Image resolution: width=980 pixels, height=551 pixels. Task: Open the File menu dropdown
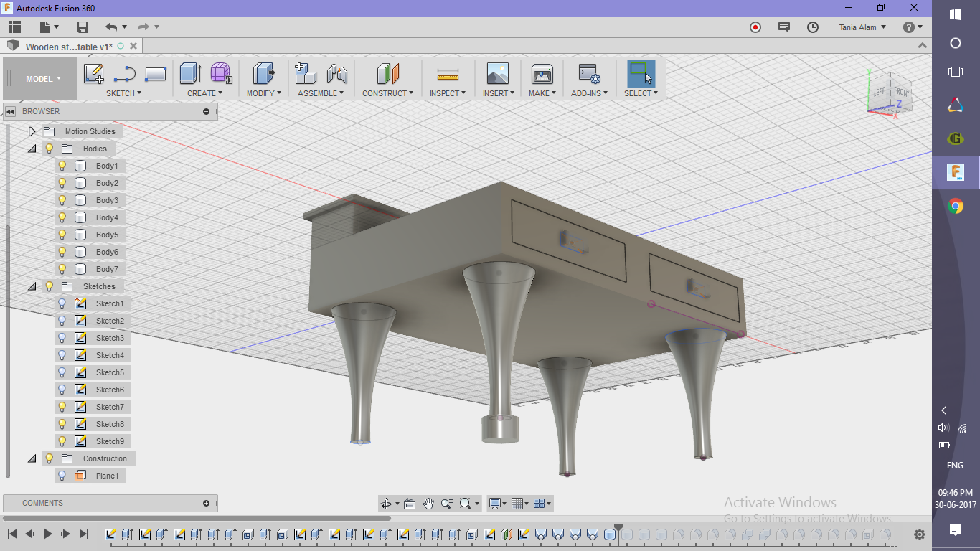(x=48, y=27)
